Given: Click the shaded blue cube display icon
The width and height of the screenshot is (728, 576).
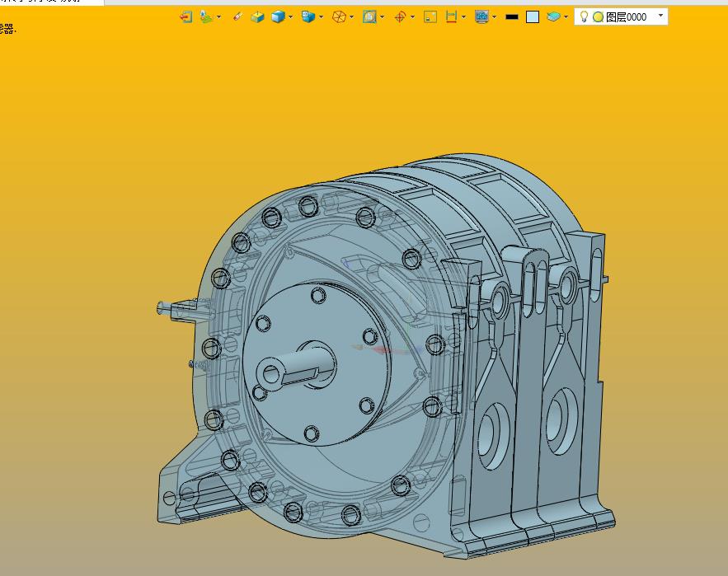Looking at the screenshot, I should click(278, 16).
